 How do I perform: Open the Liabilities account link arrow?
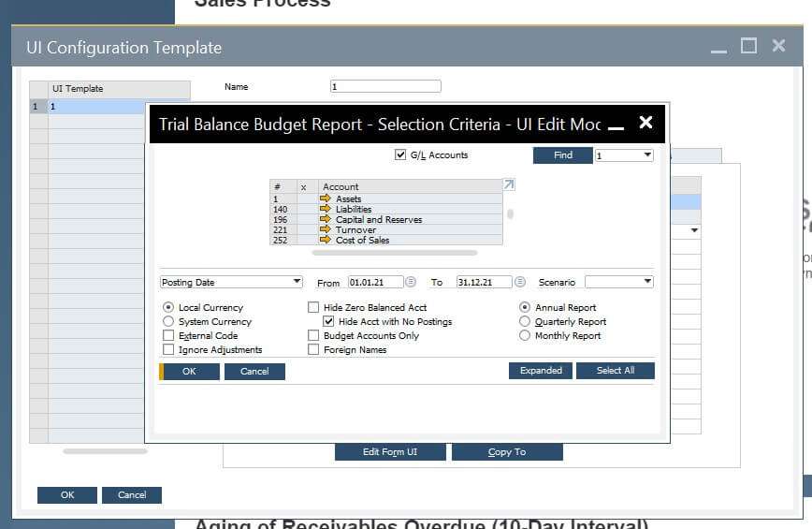click(326, 209)
